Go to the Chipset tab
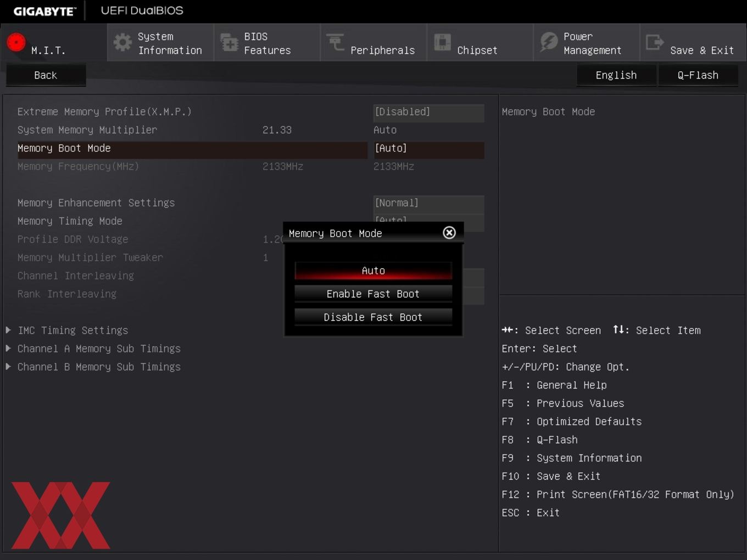Viewport: 747px width, 560px height. (480, 43)
